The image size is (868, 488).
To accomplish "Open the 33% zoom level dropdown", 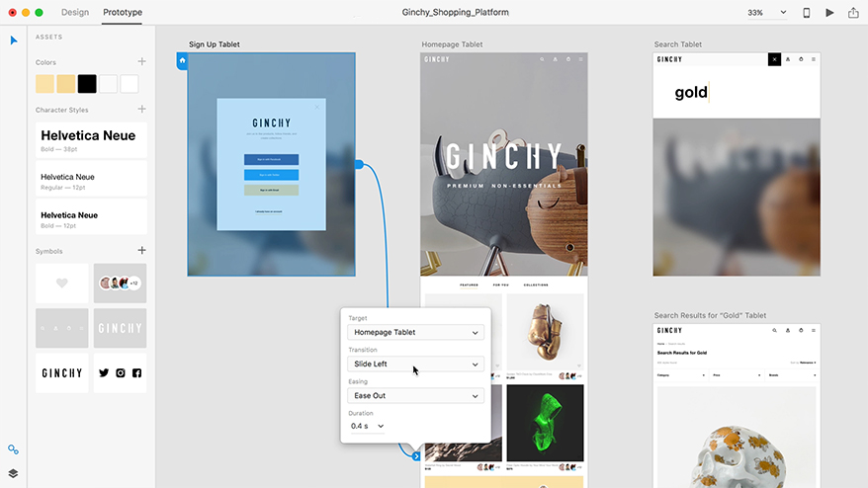I will click(x=767, y=13).
